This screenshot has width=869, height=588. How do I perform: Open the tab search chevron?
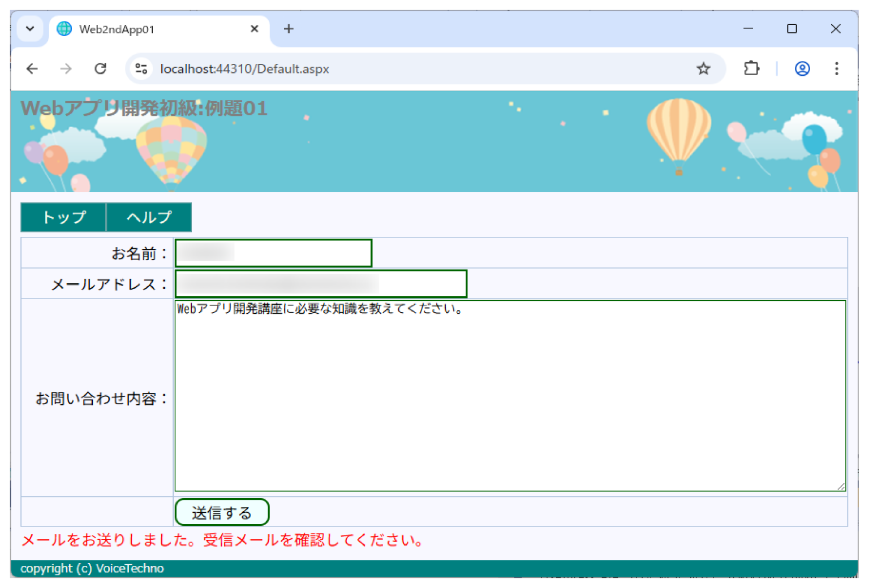[x=30, y=28]
